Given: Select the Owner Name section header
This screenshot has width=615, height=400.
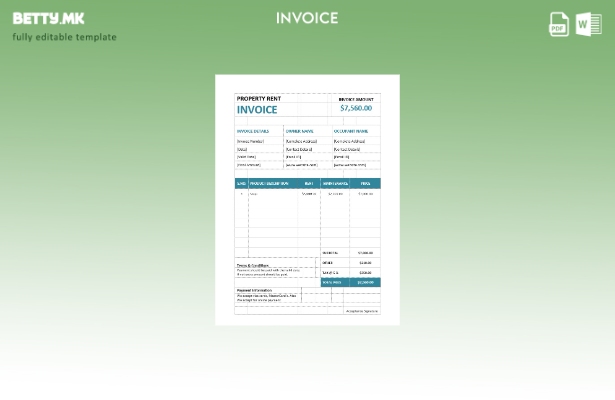Looking at the screenshot, I should point(299,131).
